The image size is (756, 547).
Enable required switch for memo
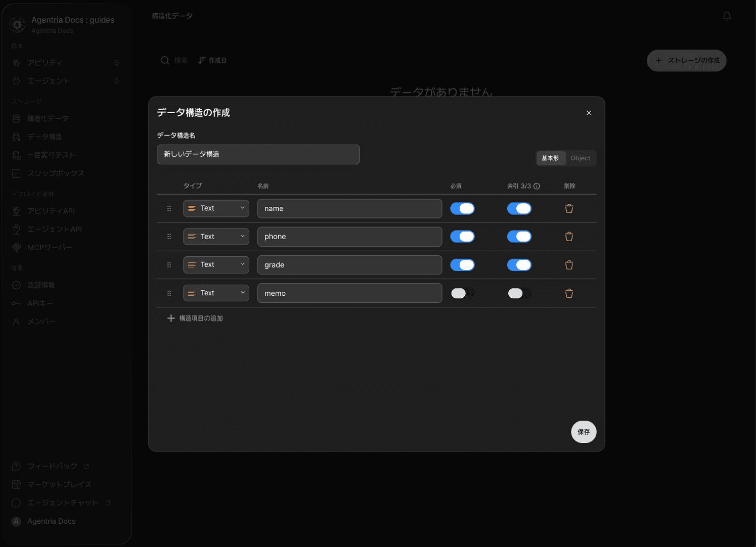[x=462, y=293]
